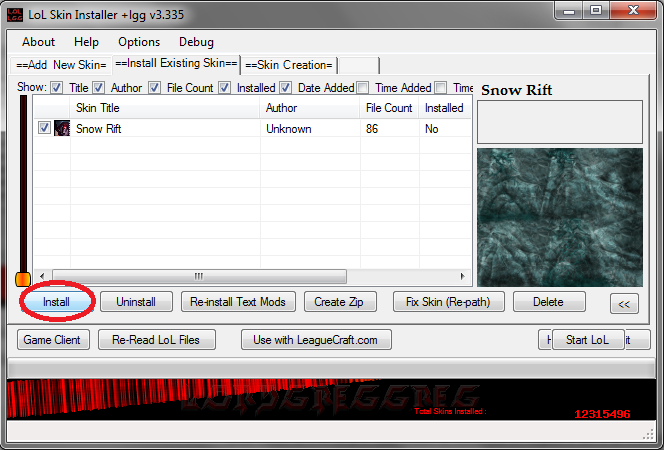Screen dimensions: 664x450
Task: Click the Snow Rift heading in preview panel
Action: [x=517, y=90]
